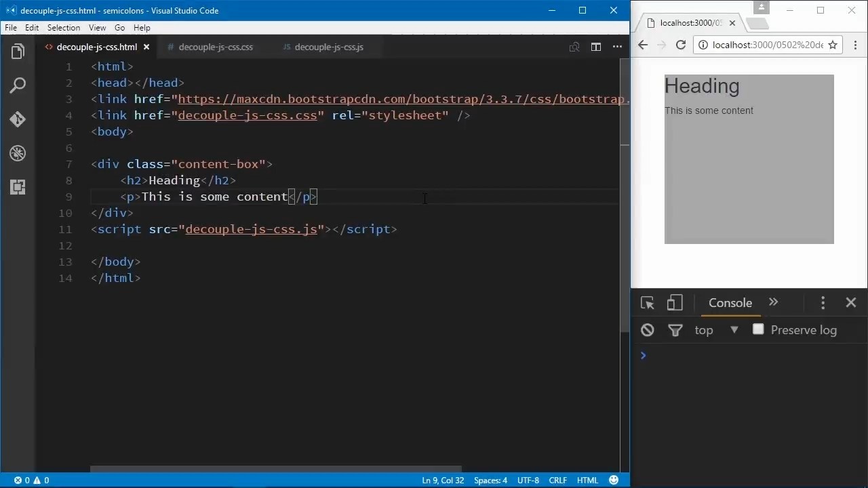
Task: Follow the bootstrapcdn link in line 3
Action: [403, 99]
